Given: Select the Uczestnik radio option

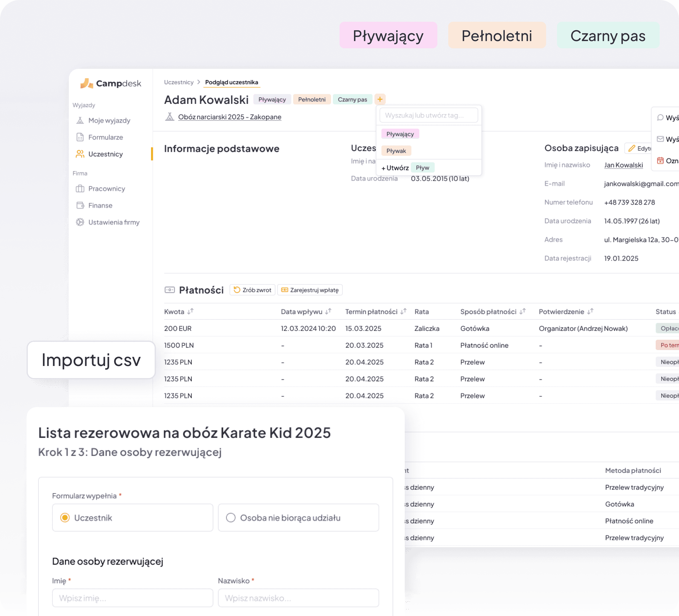Looking at the screenshot, I should (x=65, y=518).
